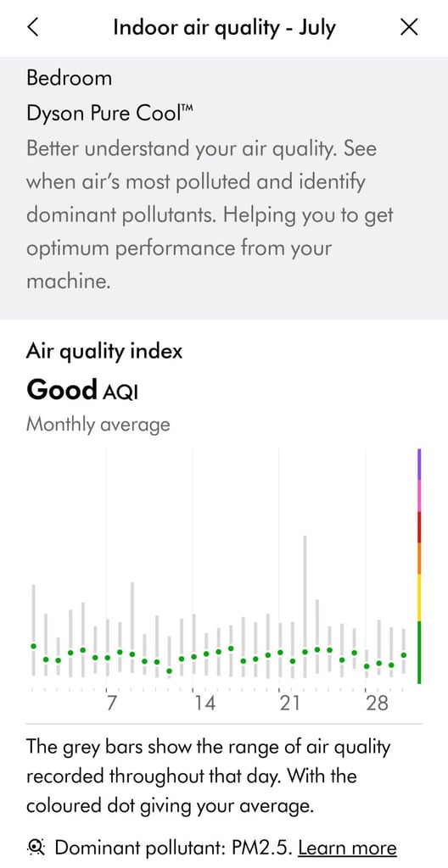
Task: Select the tallest grey bar after day 21
Action: coord(305,606)
